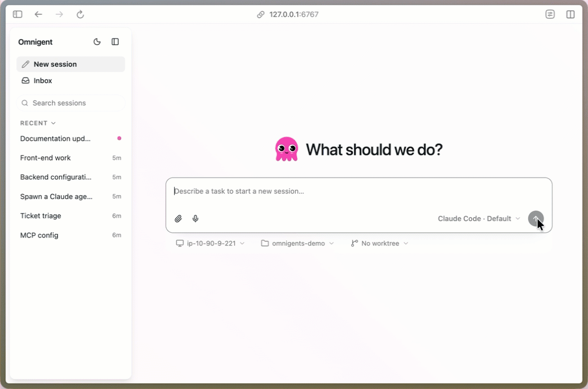
Task: Go back in browser history
Action: [x=38, y=14]
